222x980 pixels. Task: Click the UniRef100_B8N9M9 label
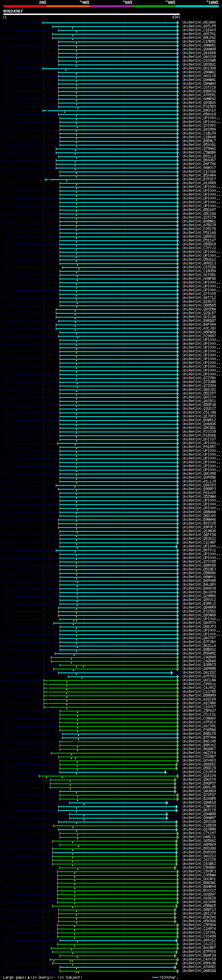point(199,695)
